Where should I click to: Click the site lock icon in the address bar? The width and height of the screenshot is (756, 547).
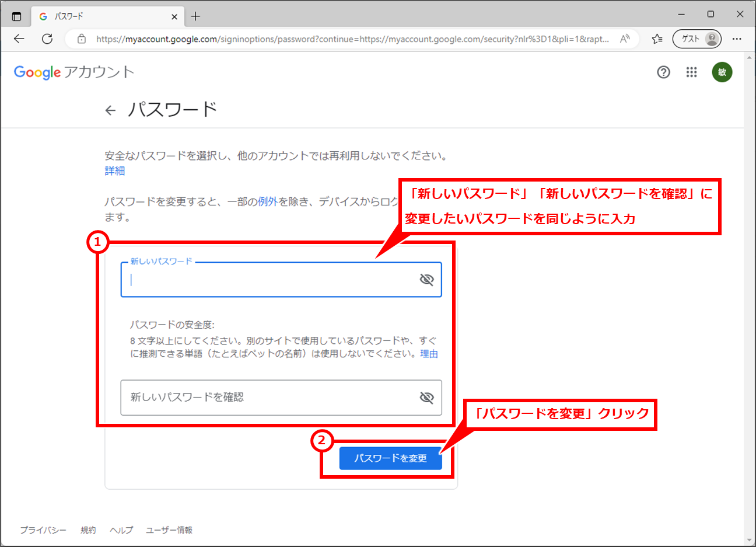click(x=82, y=39)
